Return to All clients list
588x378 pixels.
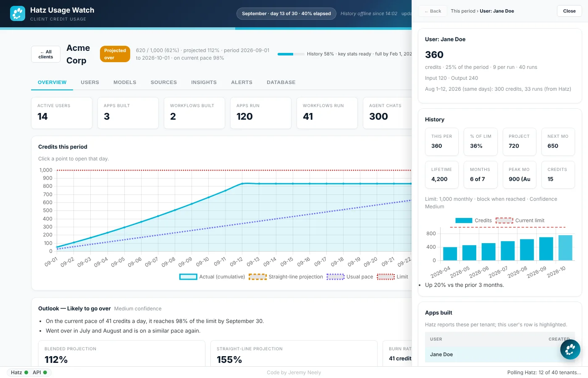point(46,54)
